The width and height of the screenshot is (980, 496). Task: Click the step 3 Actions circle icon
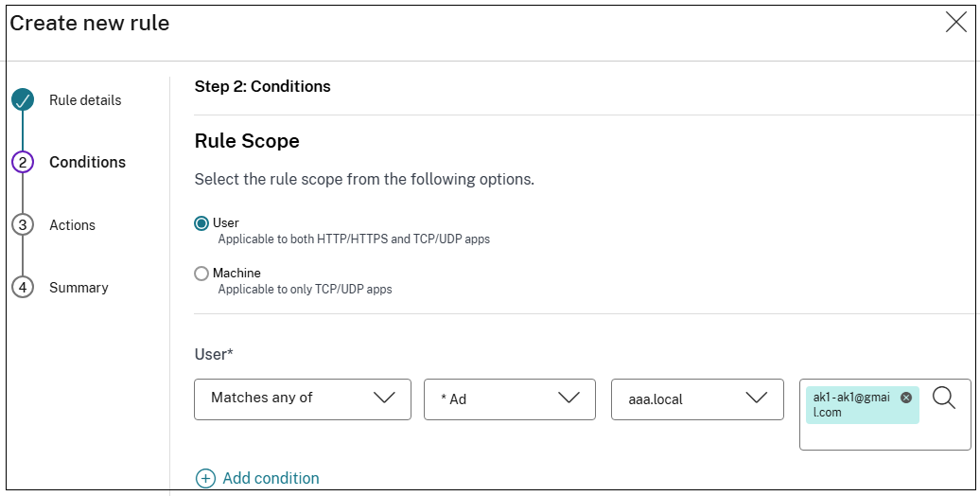(23, 225)
